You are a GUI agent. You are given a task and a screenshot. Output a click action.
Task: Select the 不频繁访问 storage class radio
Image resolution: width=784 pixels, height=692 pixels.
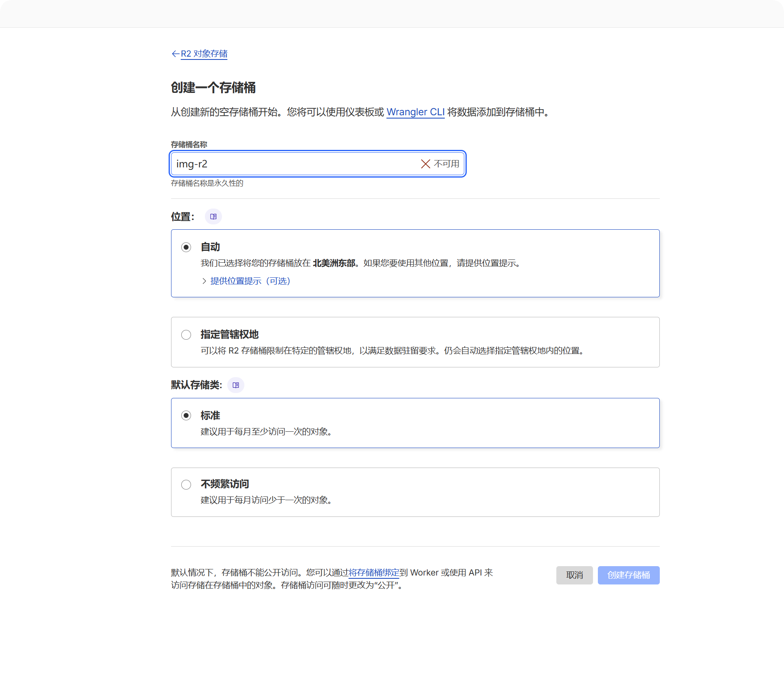pyautogui.click(x=186, y=485)
